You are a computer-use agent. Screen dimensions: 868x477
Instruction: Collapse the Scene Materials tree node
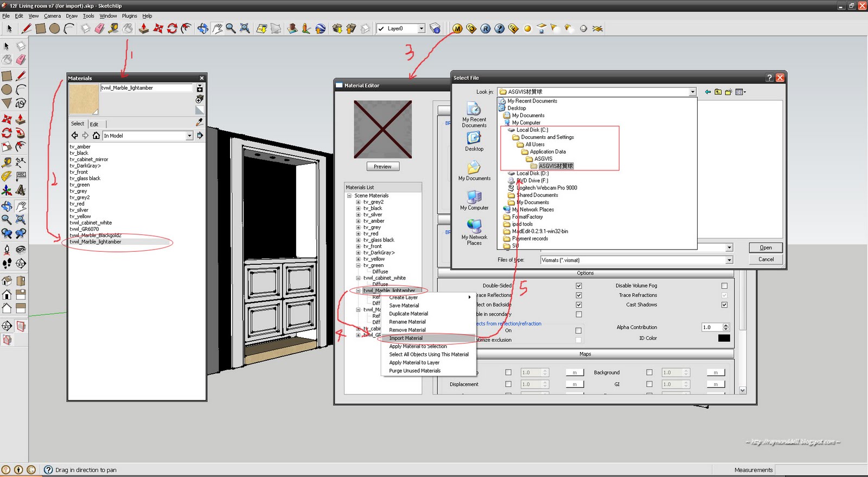[x=349, y=195]
